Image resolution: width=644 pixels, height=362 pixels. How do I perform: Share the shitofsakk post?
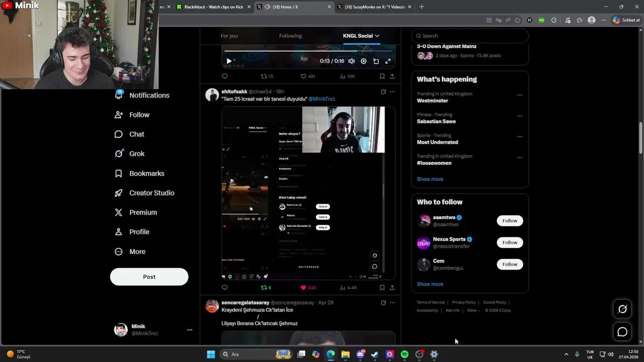point(392,288)
